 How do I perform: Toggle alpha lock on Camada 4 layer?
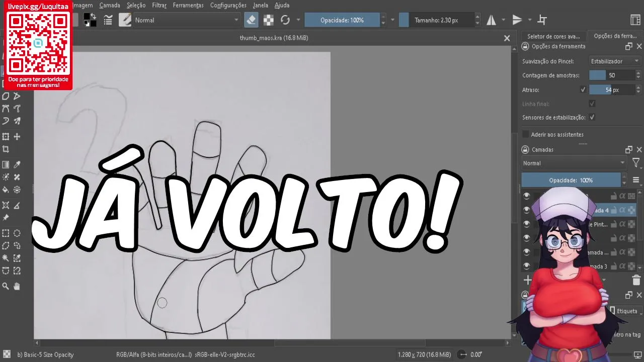click(622, 210)
